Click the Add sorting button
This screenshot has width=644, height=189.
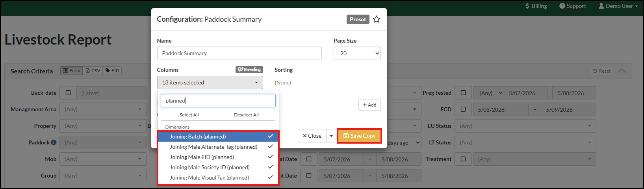369,105
